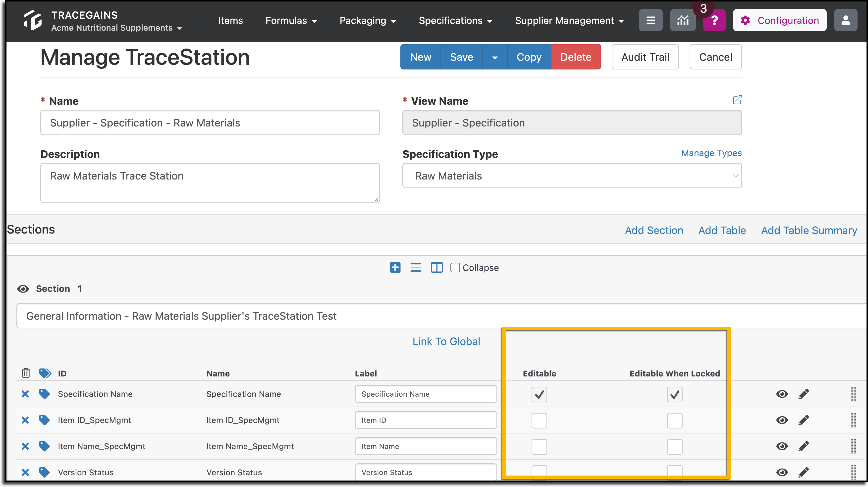The image size is (868, 487).
Task: Expand the Packaging menu
Action: point(368,20)
